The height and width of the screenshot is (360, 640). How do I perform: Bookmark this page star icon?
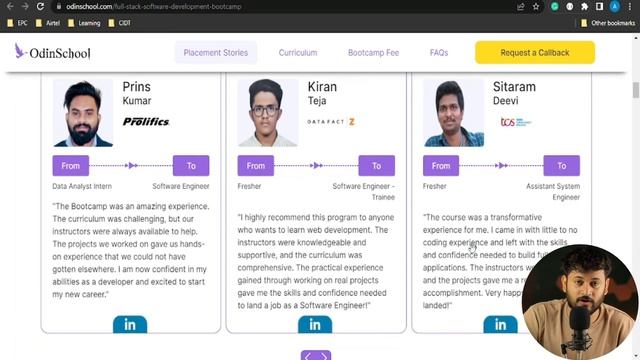pos(536,7)
